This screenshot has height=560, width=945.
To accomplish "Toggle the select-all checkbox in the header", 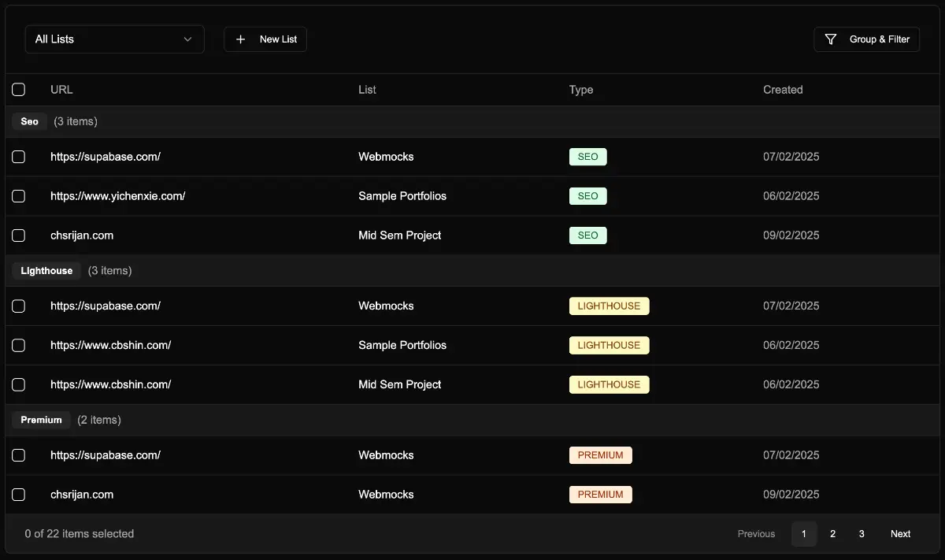I will point(19,90).
